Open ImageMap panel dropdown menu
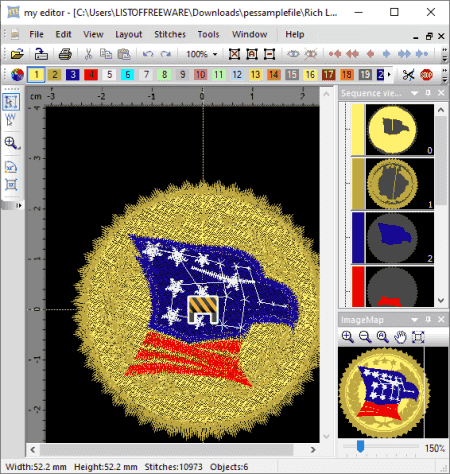The height and width of the screenshot is (474, 450). click(414, 320)
